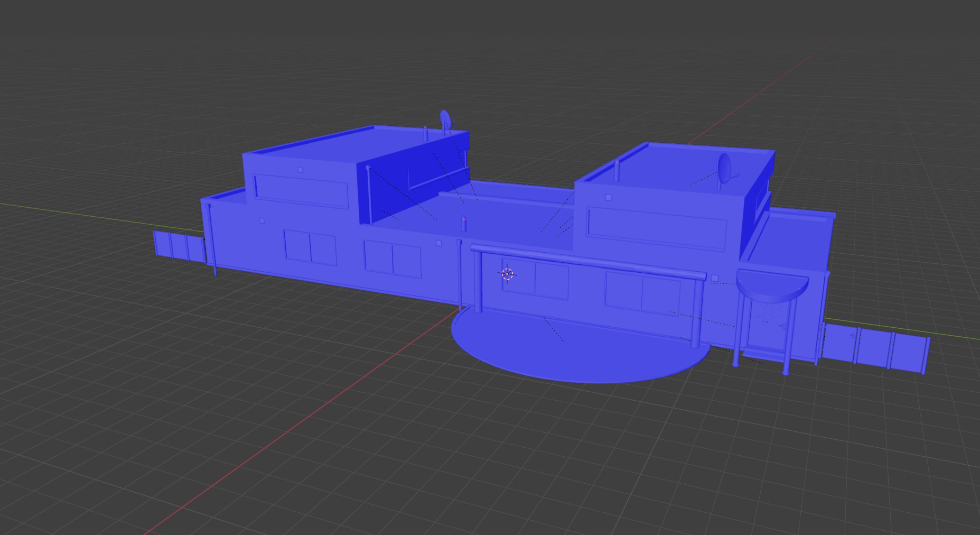Image resolution: width=980 pixels, height=535 pixels.
Task: Select the fence section right of the building
Action: [875, 347]
